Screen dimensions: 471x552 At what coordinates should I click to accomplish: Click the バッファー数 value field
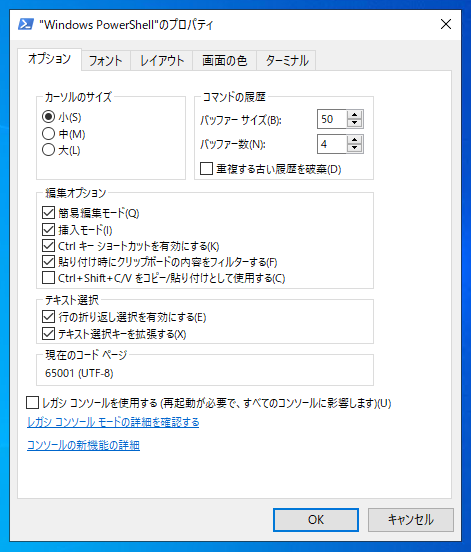332,144
